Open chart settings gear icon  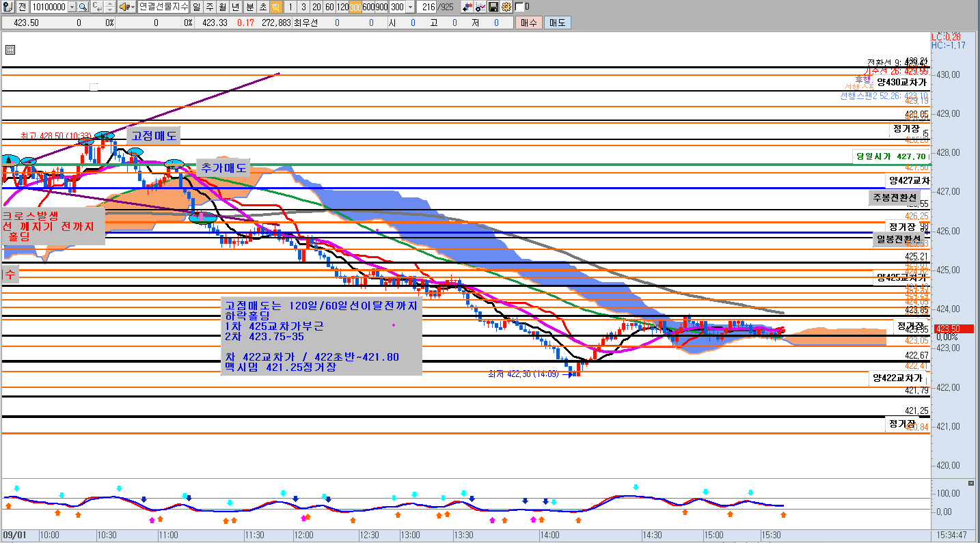click(x=506, y=7)
